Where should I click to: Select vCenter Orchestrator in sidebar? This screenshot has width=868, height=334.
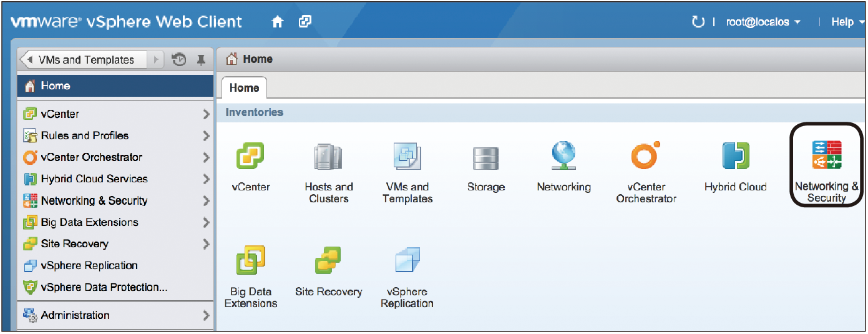115,157
